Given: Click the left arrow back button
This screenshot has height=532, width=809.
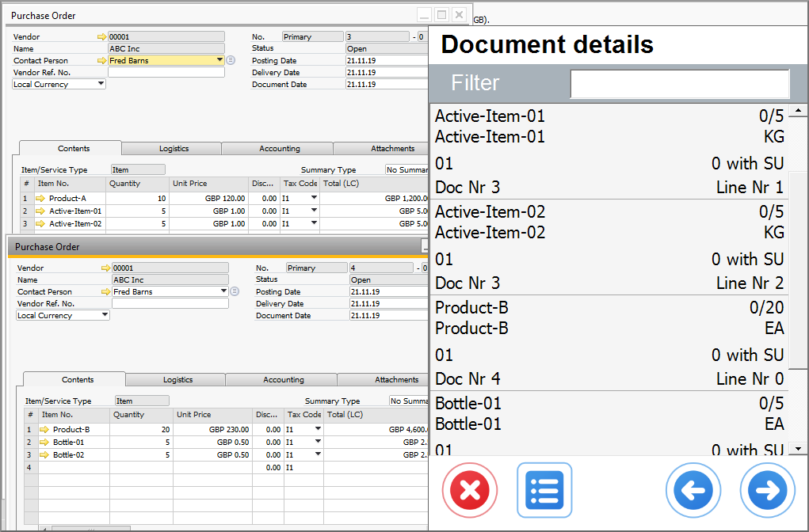Looking at the screenshot, I should tap(693, 490).
